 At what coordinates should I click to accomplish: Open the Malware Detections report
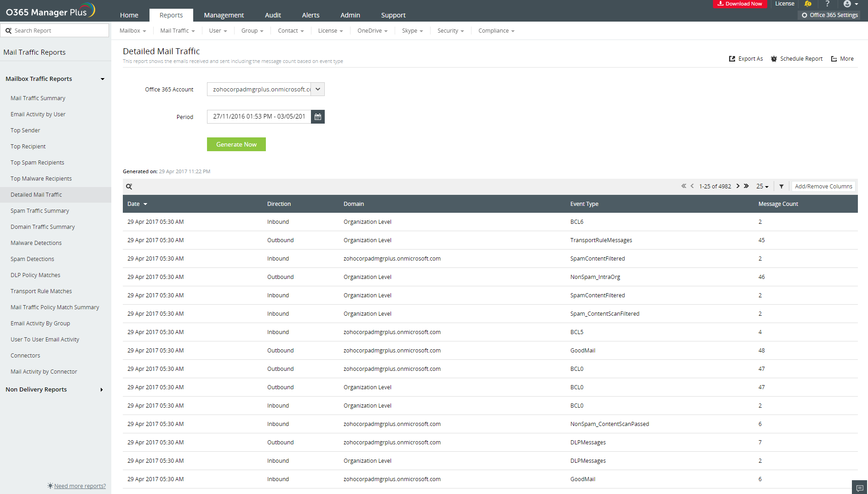click(36, 243)
